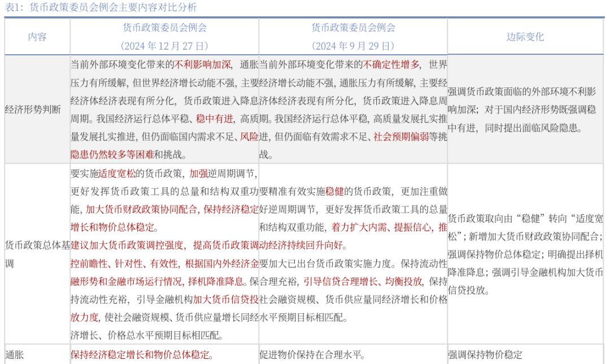Viewport: 610px width, 364px height.
Task: Click the table title '表1：货币政策委员会例会主要内容对比分析'
Action: [101, 7]
